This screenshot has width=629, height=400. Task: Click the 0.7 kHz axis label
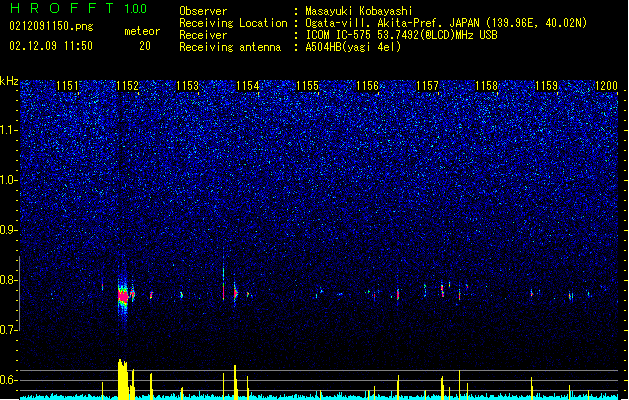[x=9, y=330]
